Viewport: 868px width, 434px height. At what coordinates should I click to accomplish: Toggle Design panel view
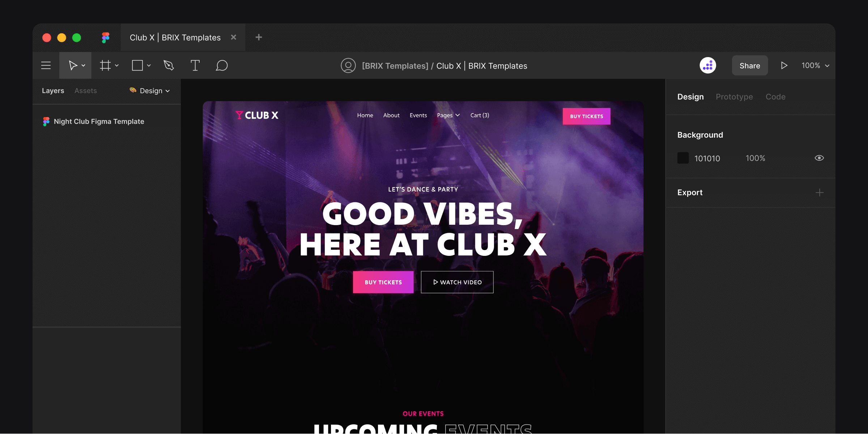691,97
